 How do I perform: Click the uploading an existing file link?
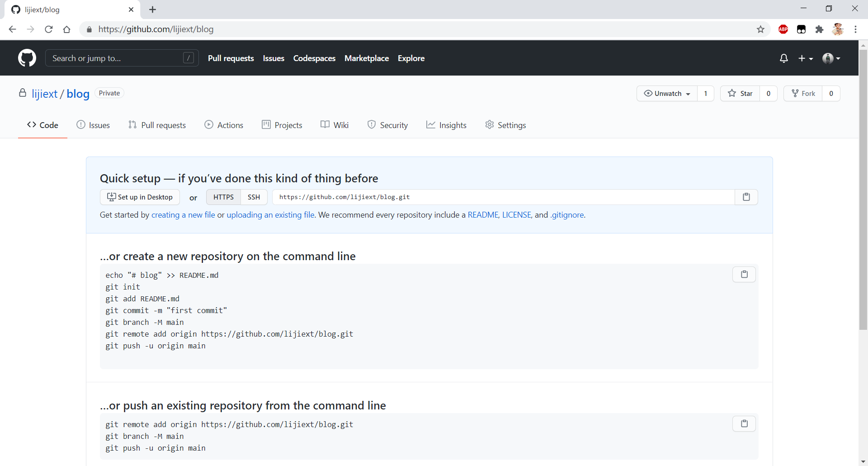pyautogui.click(x=270, y=215)
